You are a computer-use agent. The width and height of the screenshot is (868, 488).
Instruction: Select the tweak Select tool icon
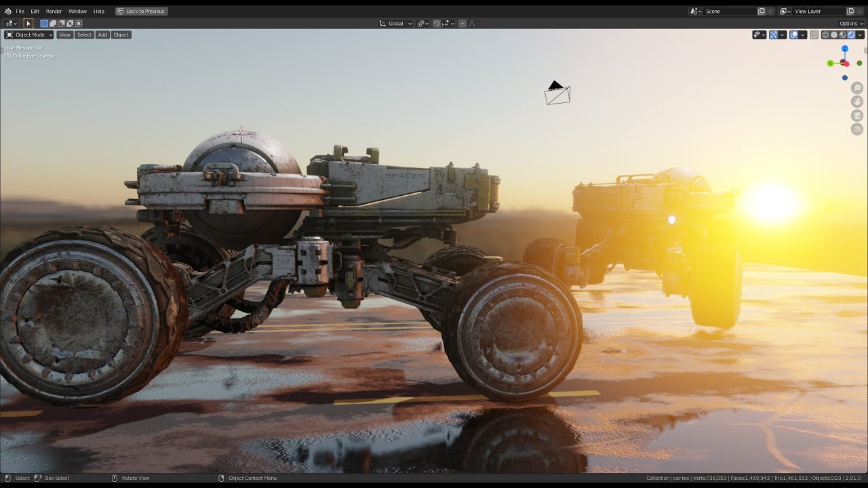[28, 23]
